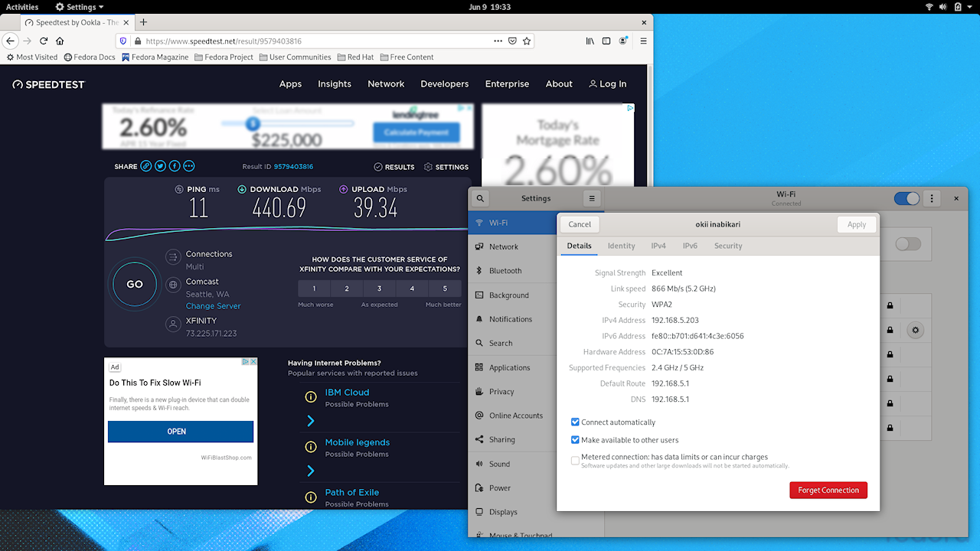Open the Firefox library icon
Image resolution: width=980 pixels, height=551 pixels.
pyautogui.click(x=590, y=41)
